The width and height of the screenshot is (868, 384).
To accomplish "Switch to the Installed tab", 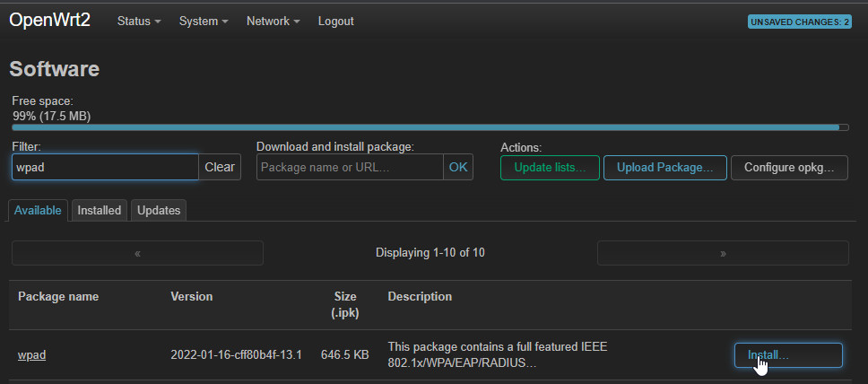I will pyautogui.click(x=100, y=211).
